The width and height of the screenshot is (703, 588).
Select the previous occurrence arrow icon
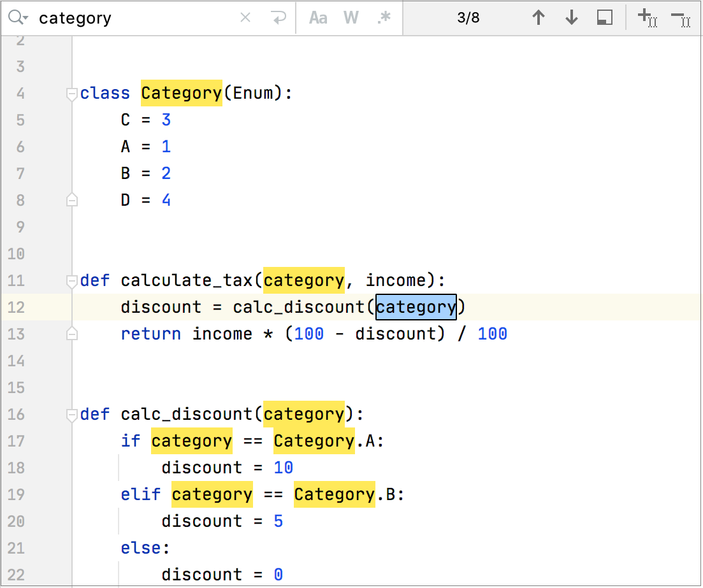[x=539, y=18]
